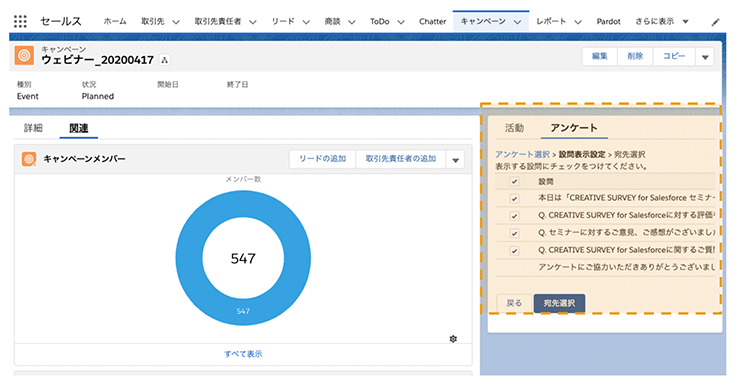Click the 547 value in chart center
The image size is (740, 390).
pyautogui.click(x=243, y=259)
